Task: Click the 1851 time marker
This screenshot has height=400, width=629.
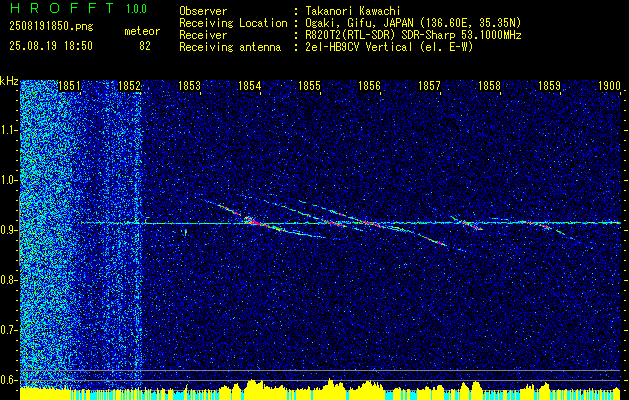Action: (x=69, y=85)
